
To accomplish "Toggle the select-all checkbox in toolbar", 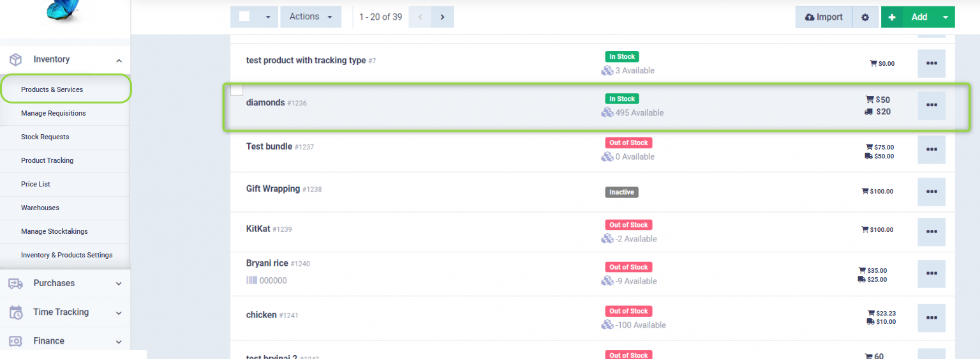I will [244, 17].
